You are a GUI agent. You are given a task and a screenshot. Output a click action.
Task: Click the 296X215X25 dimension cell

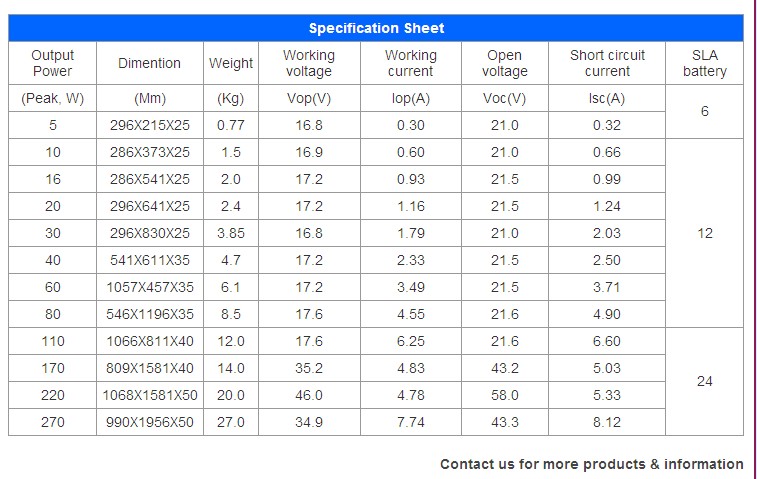(150, 125)
